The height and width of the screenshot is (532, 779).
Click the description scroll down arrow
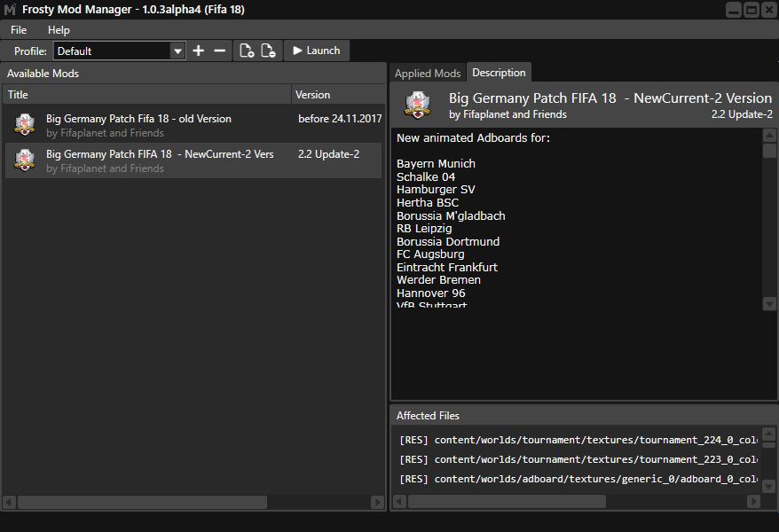pyautogui.click(x=769, y=303)
